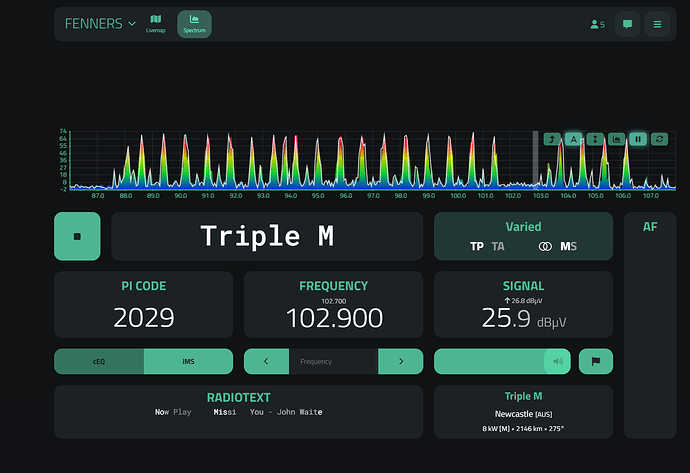Tune down with the left chevron
This screenshot has width=690, height=473.
(266, 361)
